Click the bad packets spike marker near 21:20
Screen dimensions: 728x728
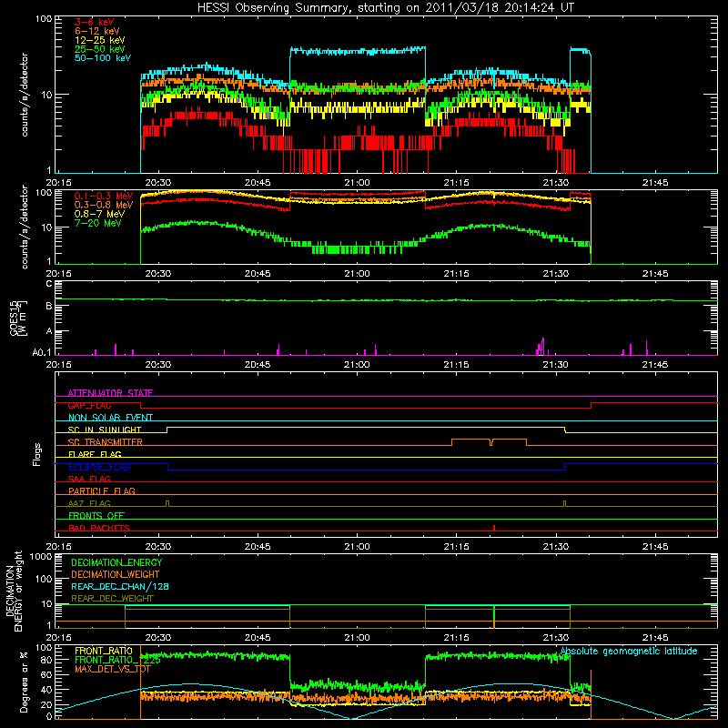click(494, 528)
